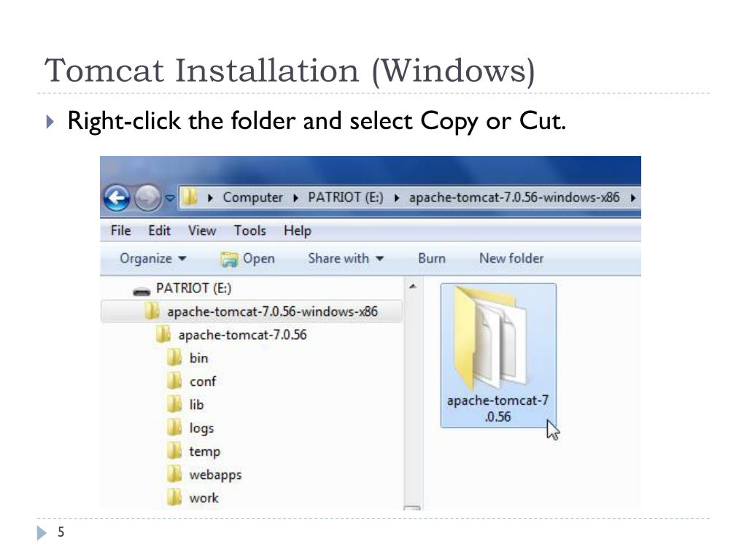
Task: Select apache-tomcat-7.0.56-windows-x86 breadcrumb segment
Action: pos(514,197)
